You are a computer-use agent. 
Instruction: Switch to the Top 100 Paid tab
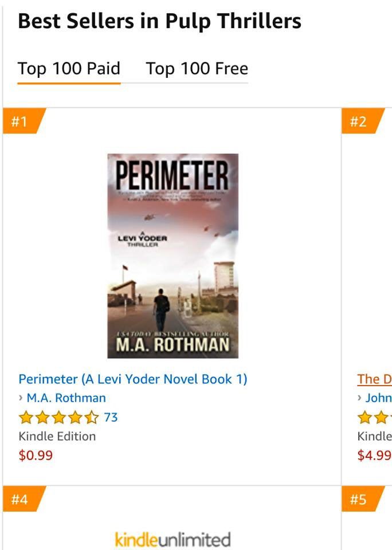(x=69, y=69)
